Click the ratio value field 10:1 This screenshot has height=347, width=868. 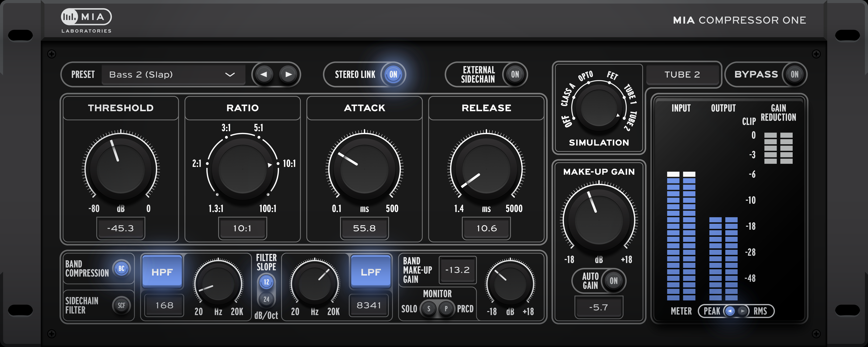(x=243, y=228)
